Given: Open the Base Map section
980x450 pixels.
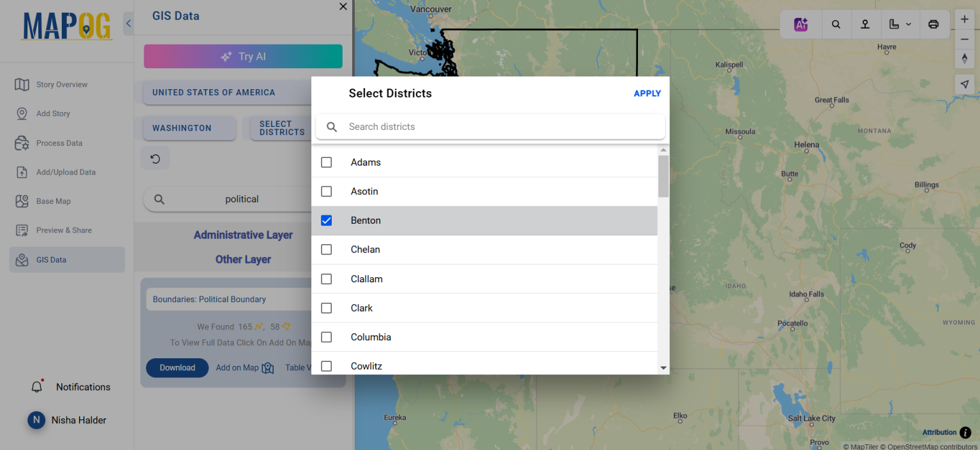Looking at the screenshot, I should (54, 201).
